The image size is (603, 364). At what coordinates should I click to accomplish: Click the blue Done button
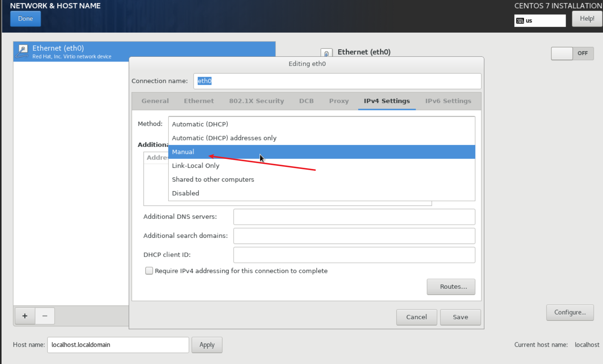coord(25,19)
